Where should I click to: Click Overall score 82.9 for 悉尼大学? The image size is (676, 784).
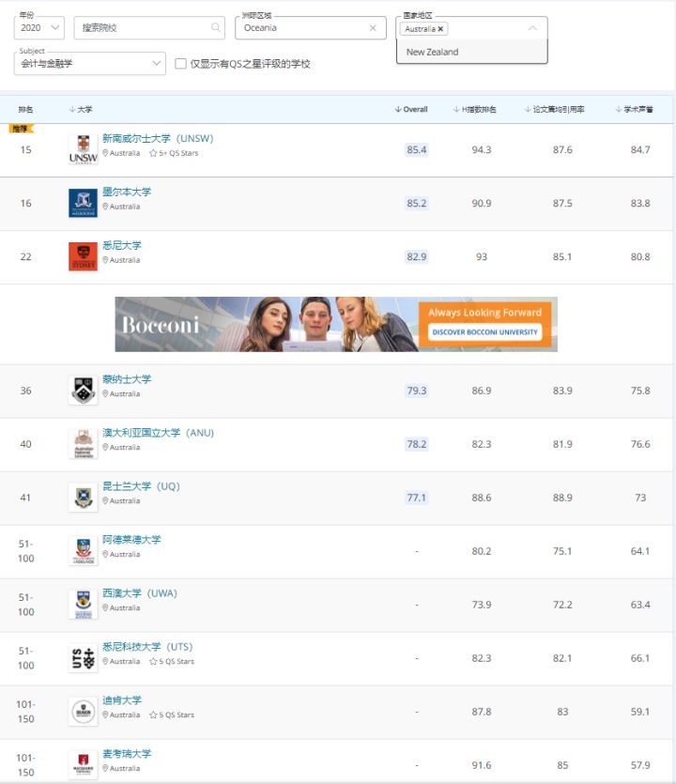click(x=417, y=256)
